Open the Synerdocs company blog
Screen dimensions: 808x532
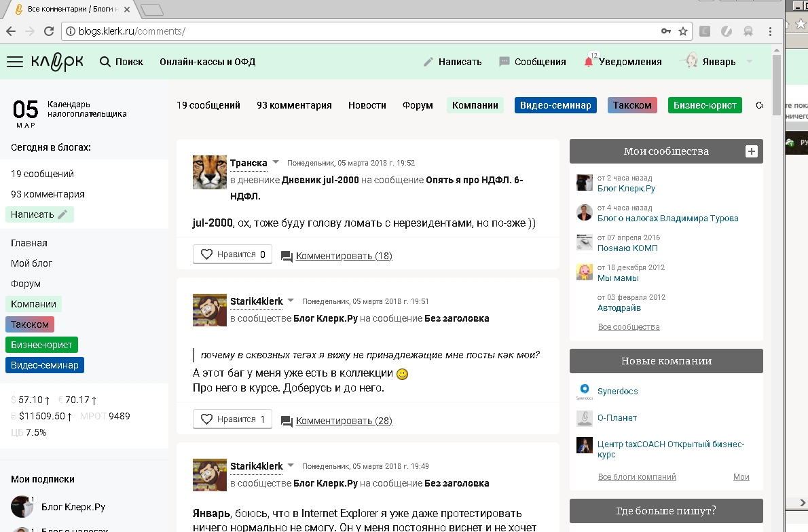617,392
